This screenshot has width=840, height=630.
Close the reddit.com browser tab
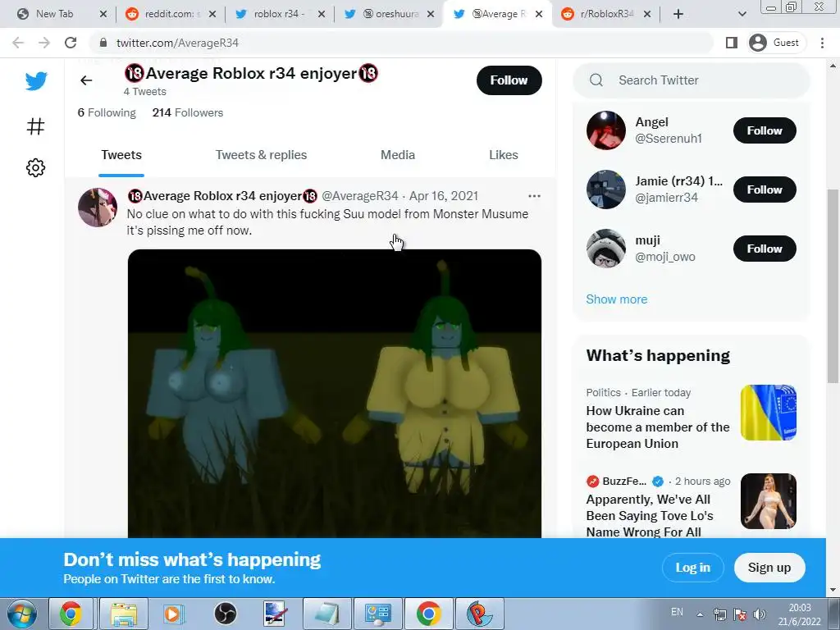[212, 14]
